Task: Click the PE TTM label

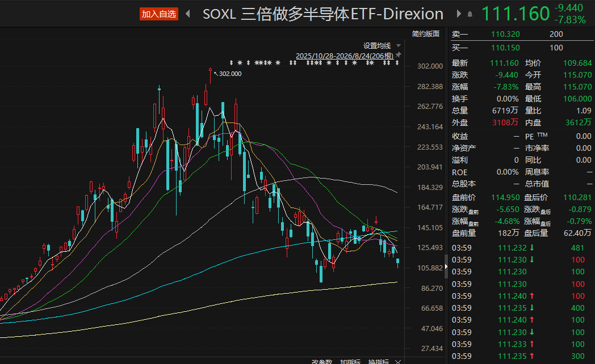Action: [536, 136]
